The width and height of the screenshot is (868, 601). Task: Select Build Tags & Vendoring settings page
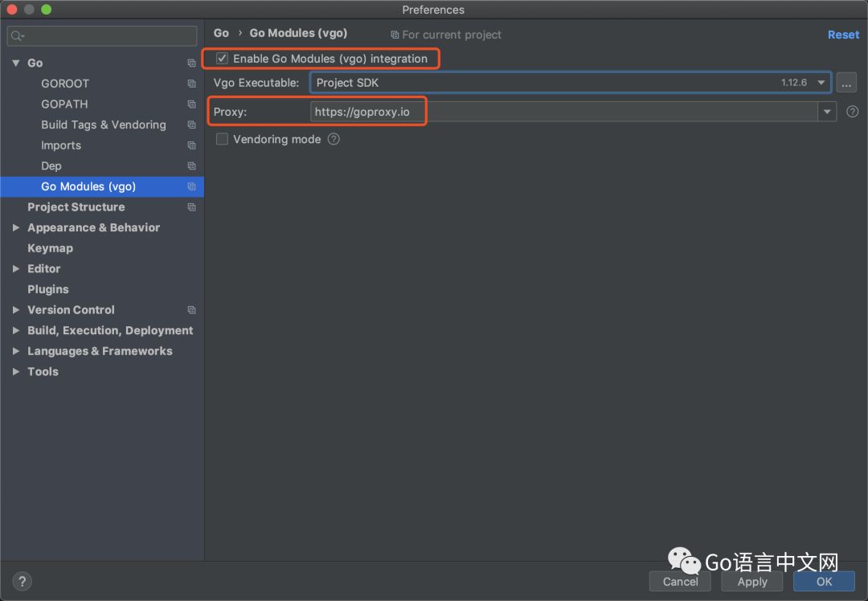(103, 125)
